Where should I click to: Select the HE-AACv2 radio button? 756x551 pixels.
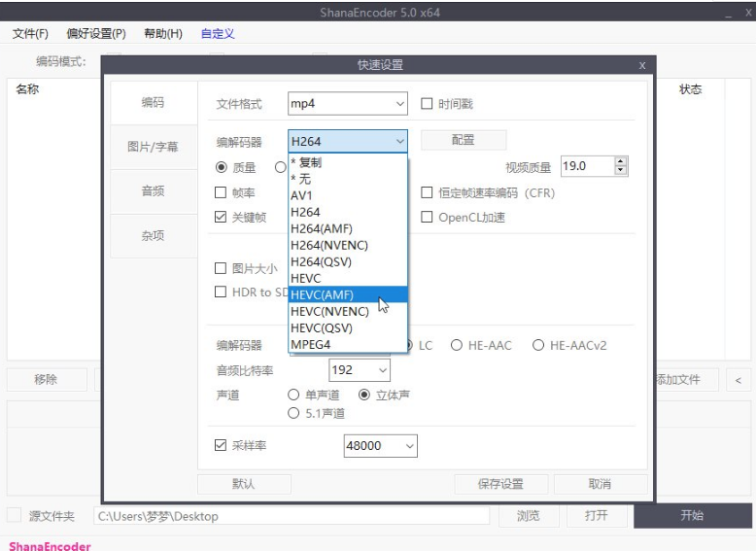538,345
